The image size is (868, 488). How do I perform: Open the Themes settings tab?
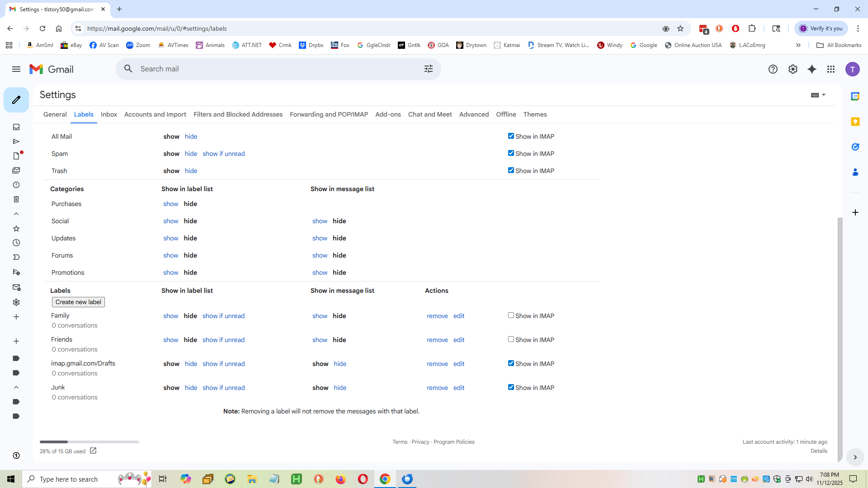pos(535,114)
